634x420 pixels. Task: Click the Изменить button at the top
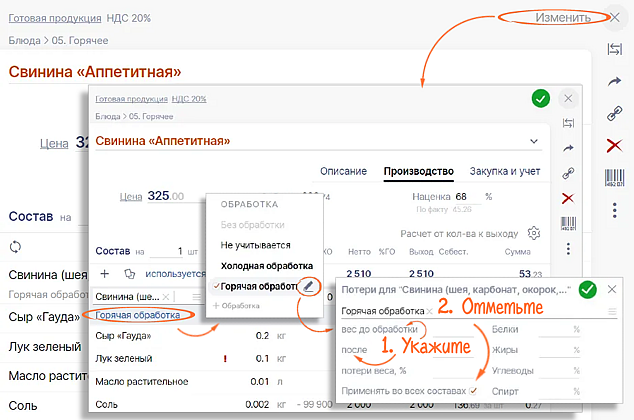click(540, 18)
